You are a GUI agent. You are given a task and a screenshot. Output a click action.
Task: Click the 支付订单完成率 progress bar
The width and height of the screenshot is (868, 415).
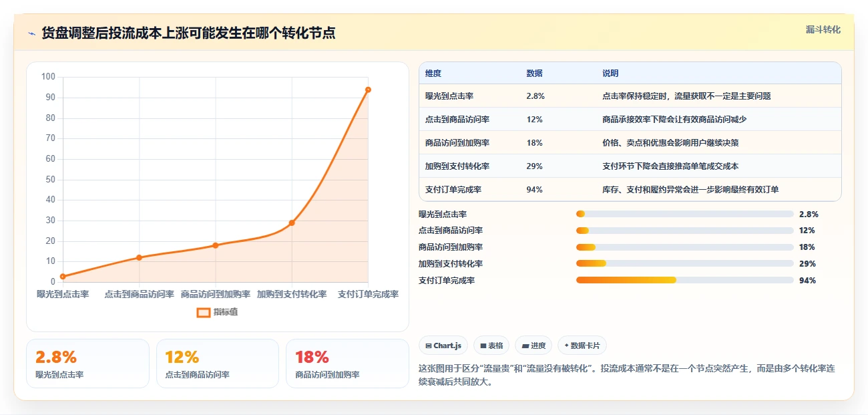684,281
